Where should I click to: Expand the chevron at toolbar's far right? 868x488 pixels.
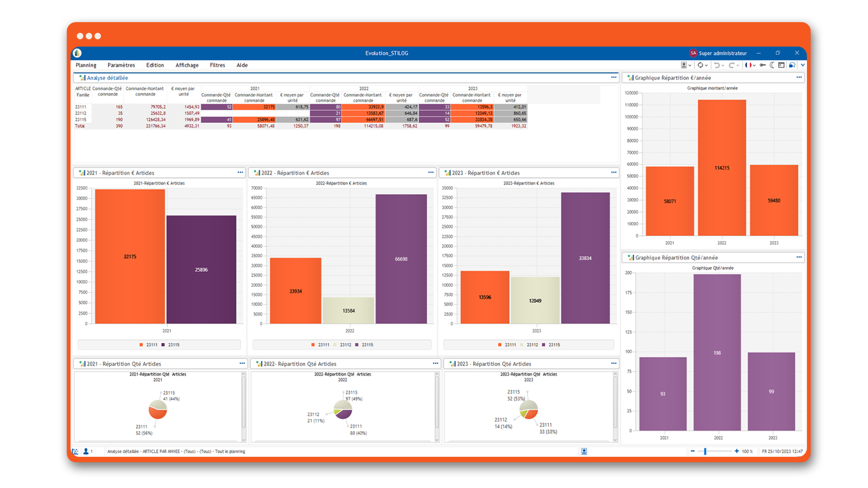803,65
